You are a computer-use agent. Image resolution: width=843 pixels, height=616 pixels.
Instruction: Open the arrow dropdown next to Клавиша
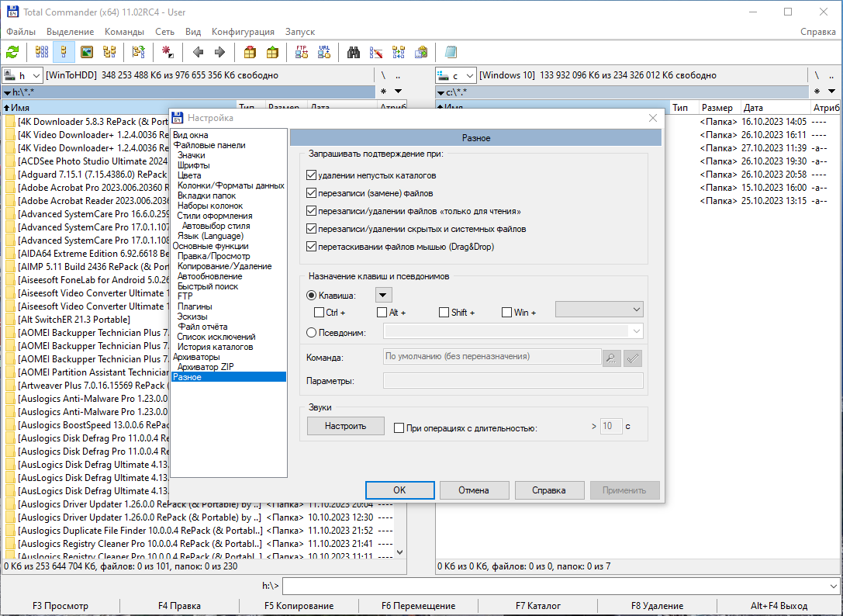[383, 295]
